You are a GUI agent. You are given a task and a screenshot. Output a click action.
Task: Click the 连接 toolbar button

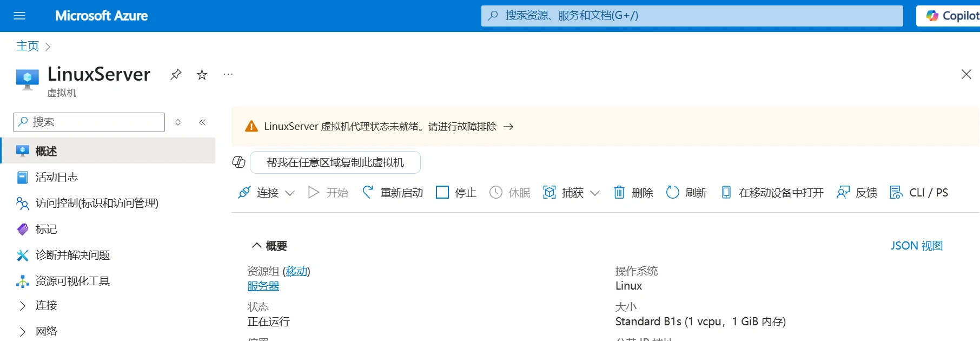coord(258,193)
